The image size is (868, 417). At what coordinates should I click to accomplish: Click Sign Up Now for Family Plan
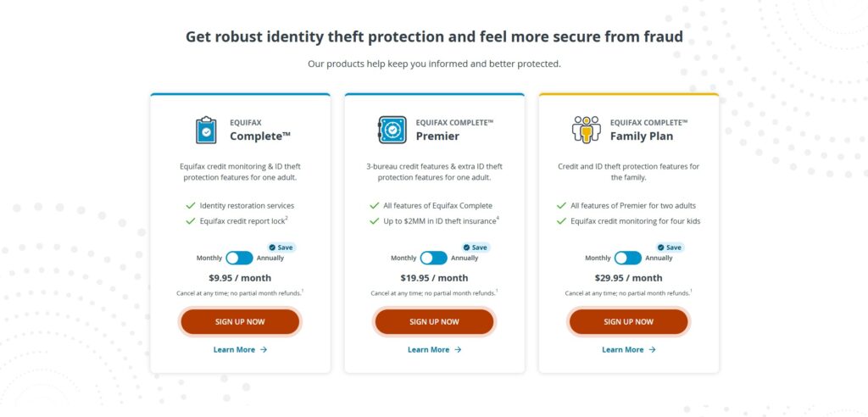coord(628,322)
